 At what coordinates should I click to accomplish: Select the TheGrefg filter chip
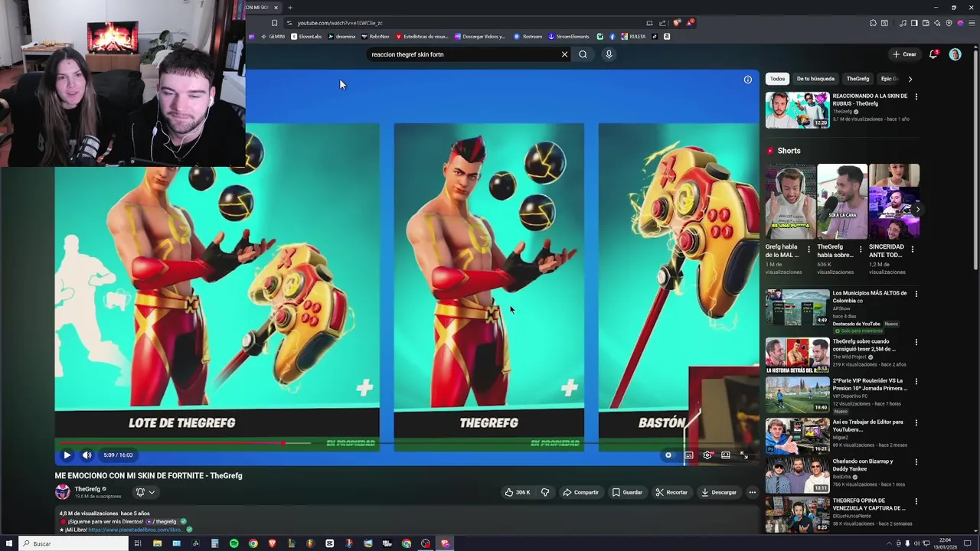[x=857, y=79]
